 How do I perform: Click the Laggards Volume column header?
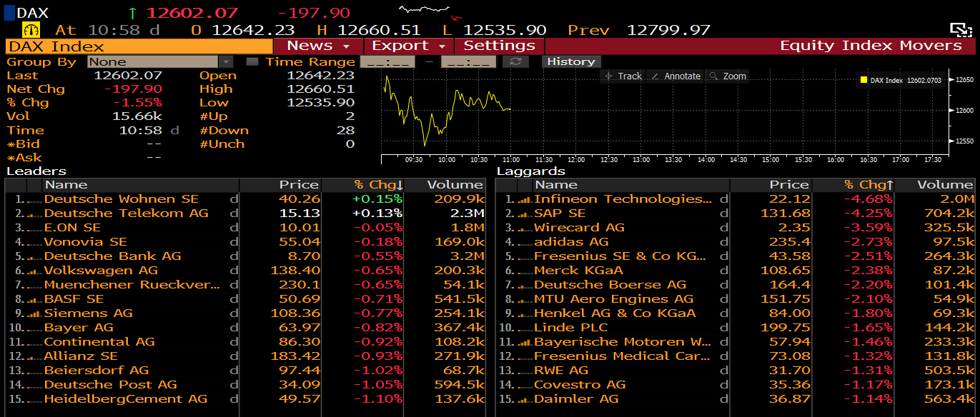[x=935, y=185]
